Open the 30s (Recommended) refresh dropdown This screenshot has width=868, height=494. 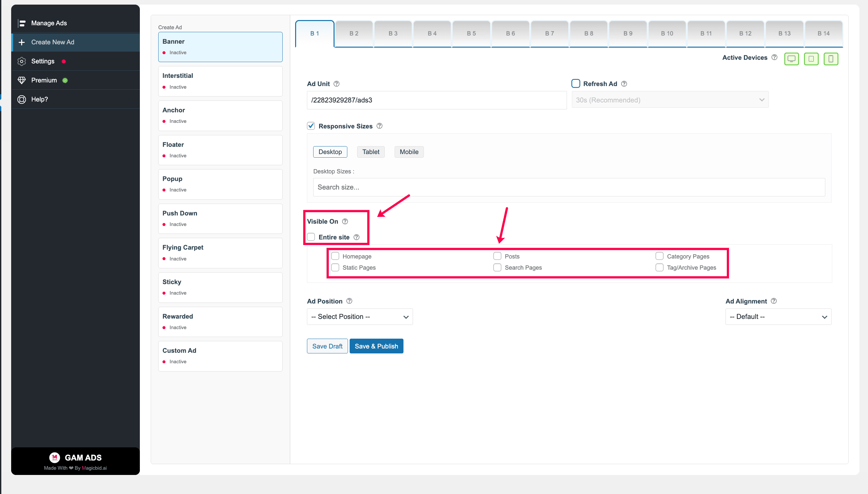(670, 100)
